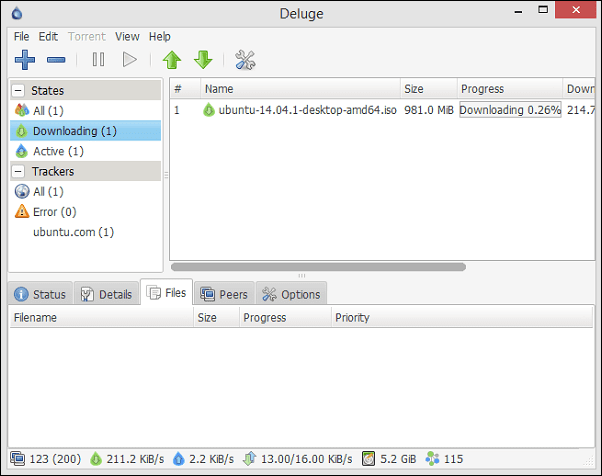Image resolution: width=602 pixels, height=476 pixels.
Task: Click the blue minus Remove Torrent icon
Action: pos(56,60)
